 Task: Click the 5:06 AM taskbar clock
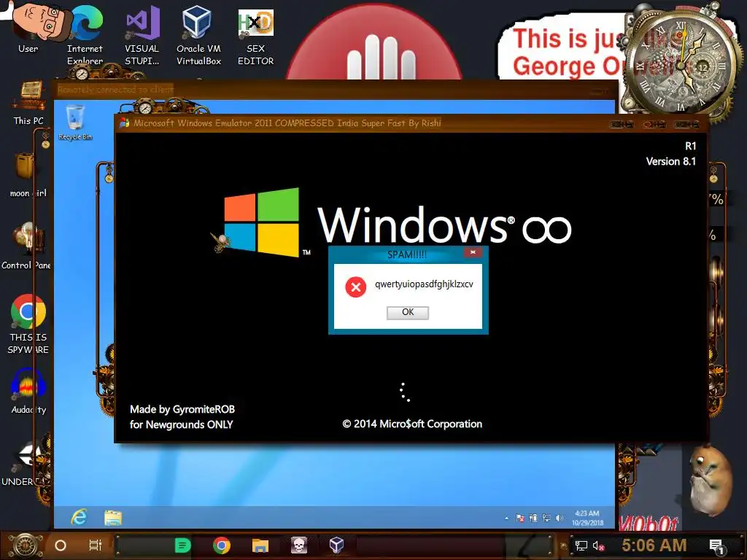654,545
